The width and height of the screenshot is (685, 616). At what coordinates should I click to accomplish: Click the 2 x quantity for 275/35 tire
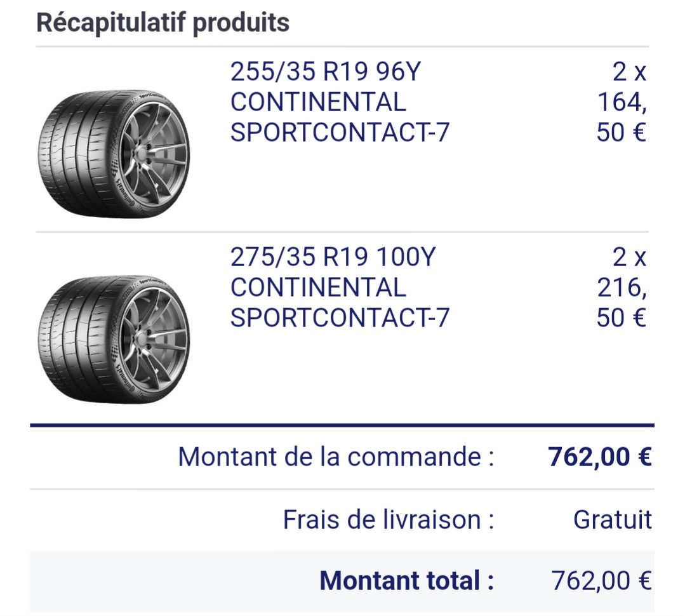(629, 257)
